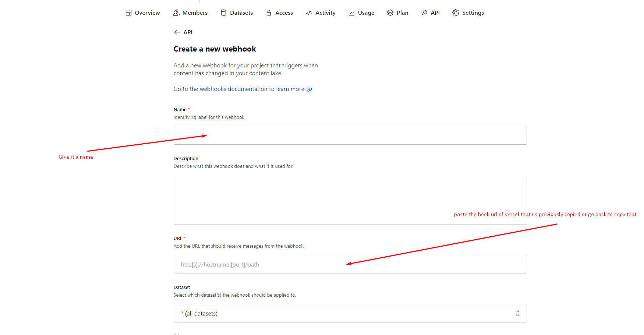Image resolution: width=644 pixels, height=335 pixels.
Task: Focus the webhook Name input field
Action: coord(350,135)
